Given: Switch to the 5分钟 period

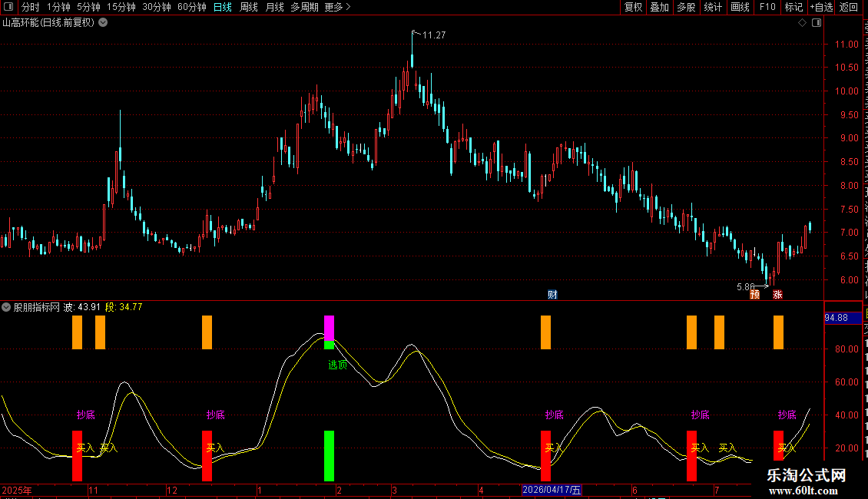Looking at the screenshot, I should (x=88, y=7).
